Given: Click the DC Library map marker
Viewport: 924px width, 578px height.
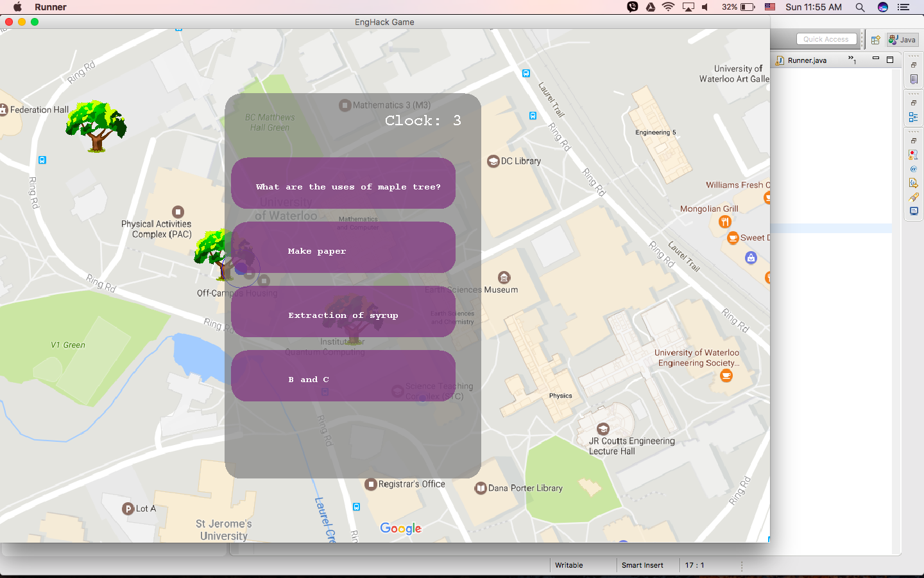Looking at the screenshot, I should pos(493,161).
